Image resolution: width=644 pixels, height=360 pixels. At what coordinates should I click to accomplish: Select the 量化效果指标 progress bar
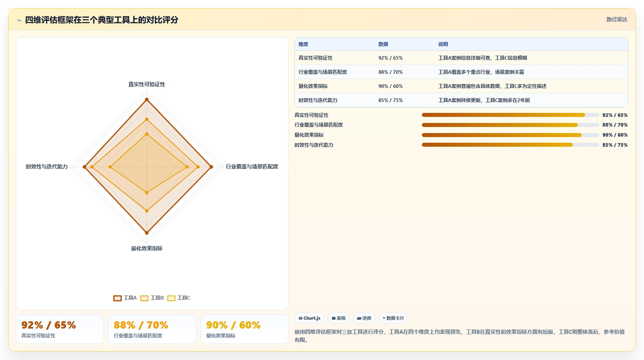point(510,135)
